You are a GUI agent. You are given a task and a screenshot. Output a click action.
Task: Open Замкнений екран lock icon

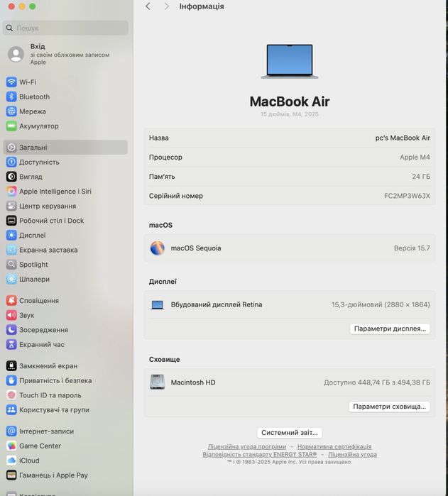point(11,365)
